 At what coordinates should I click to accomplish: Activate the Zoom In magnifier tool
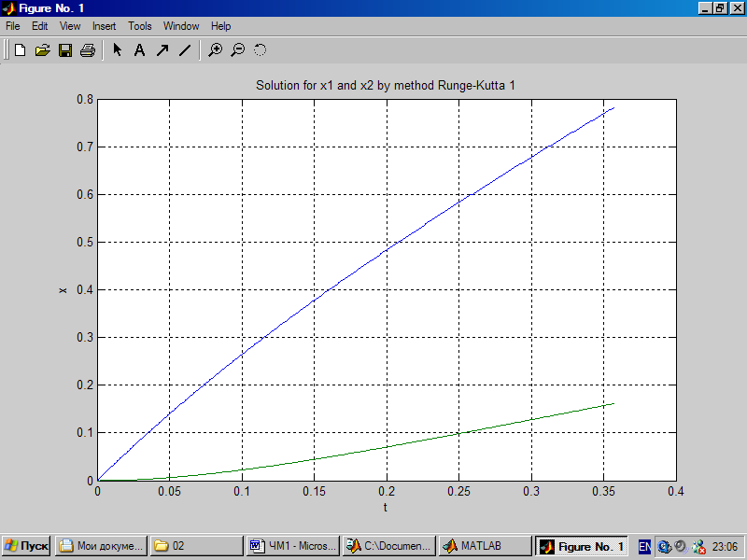pos(216,50)
